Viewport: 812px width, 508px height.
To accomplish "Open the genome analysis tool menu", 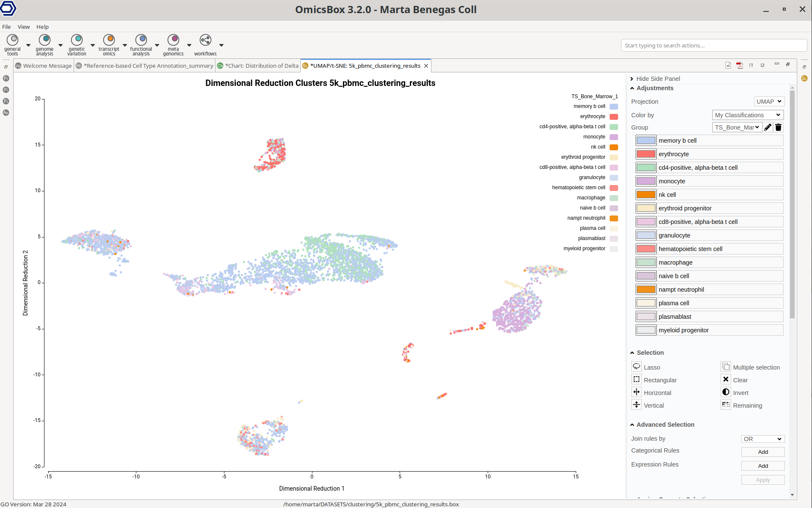I will [44, 44].
